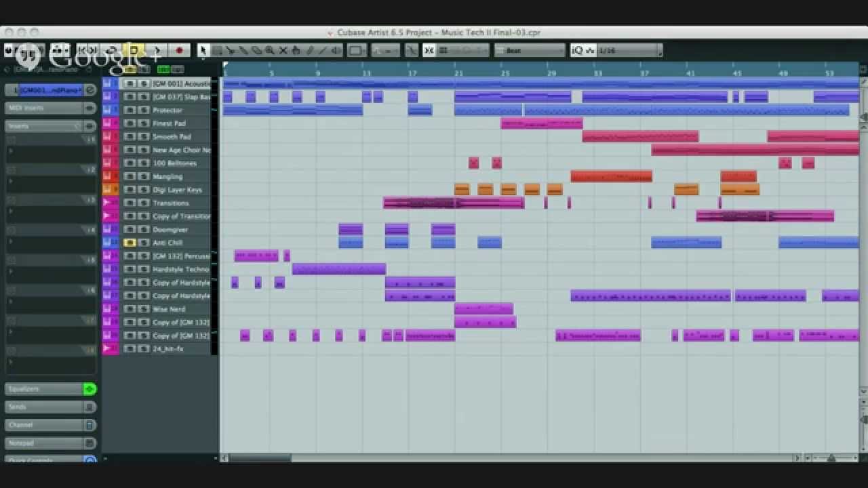Image resolution: width=868 pixels, height=488 pixels.
Task: Expand the Inserts section header
Action: (43, 126)
